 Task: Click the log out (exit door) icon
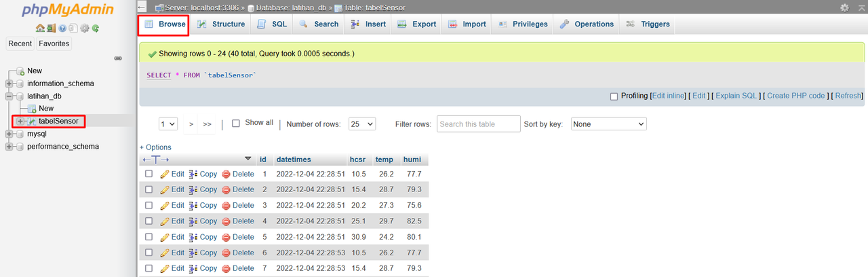[51, 29]
